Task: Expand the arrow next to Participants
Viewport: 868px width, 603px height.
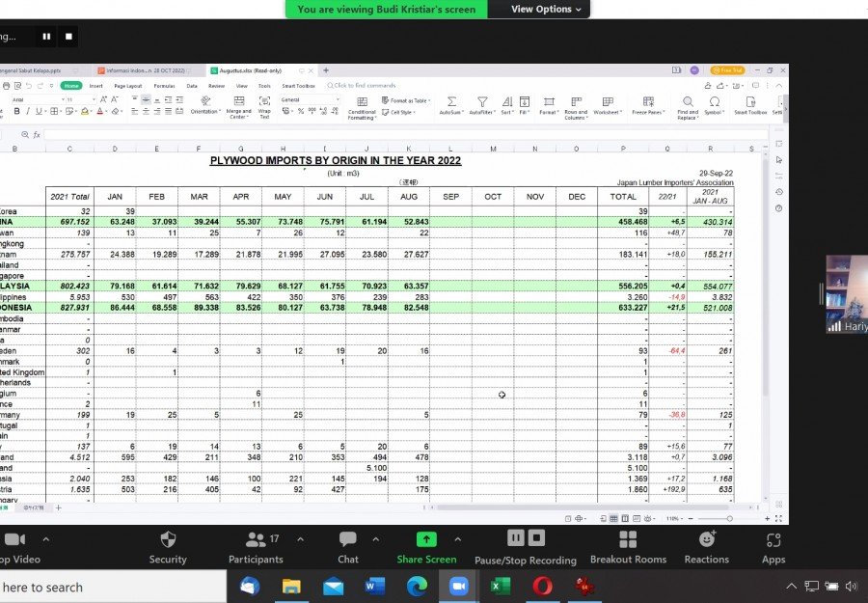Action: click(x=300, y=538)
